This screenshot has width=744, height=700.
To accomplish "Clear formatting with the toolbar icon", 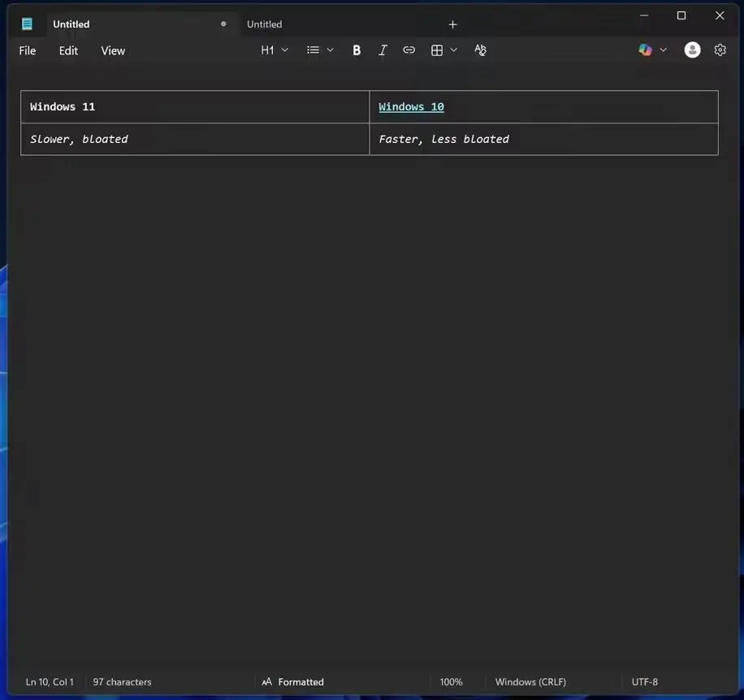I will pos(480,50).
